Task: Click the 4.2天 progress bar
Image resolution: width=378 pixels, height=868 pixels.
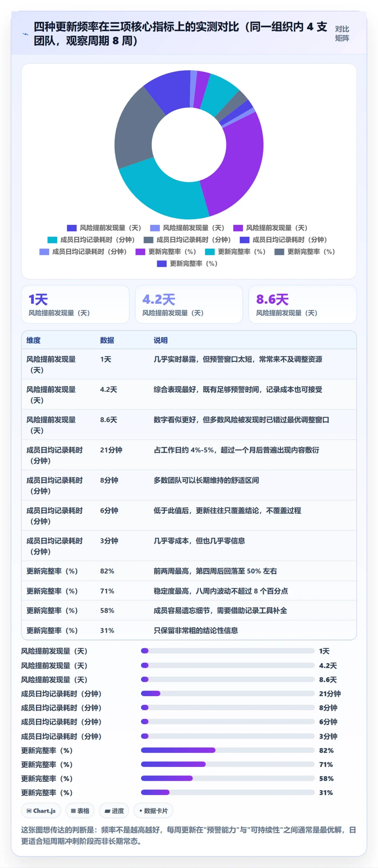Action: pyautogui.click(x=228, y=665)
